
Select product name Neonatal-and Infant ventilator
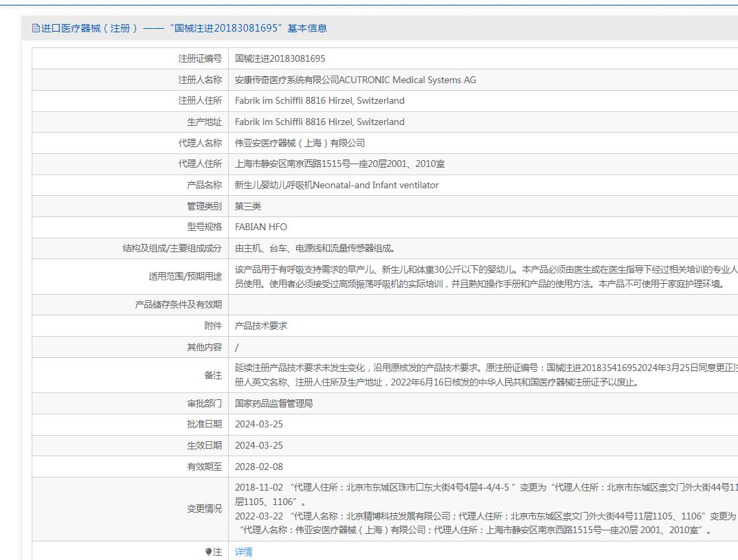click(x=337, y=185)
